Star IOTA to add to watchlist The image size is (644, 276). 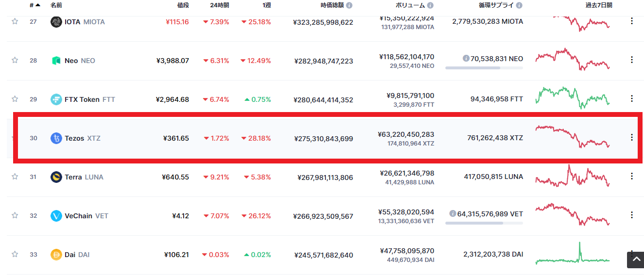coord(15,21)
